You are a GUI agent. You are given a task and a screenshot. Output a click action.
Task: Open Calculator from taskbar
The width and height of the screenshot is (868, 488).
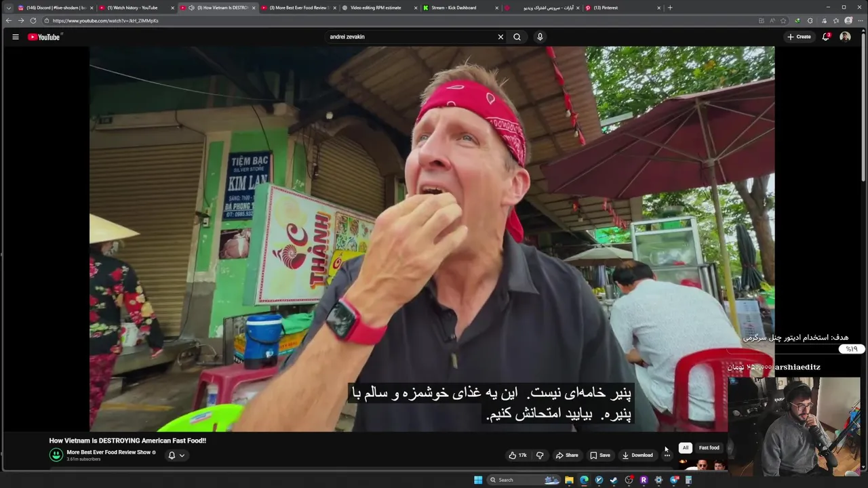689,480
